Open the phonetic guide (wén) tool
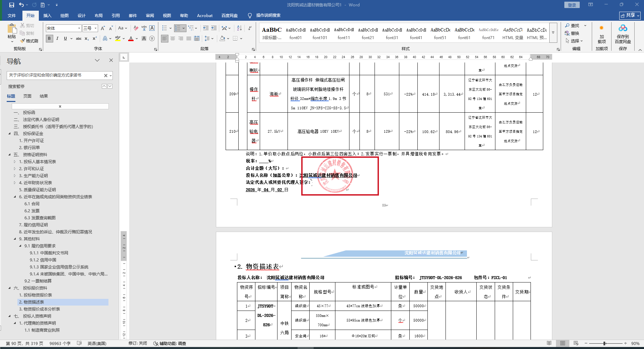The height and width of the screenshot is (349, 644). pyautogui.click(x=144, y=28)
